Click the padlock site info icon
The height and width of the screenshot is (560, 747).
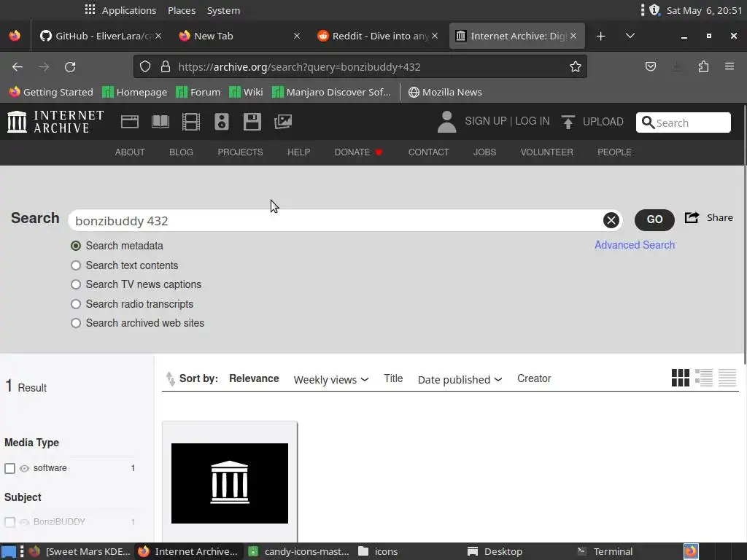pos(166,66)
